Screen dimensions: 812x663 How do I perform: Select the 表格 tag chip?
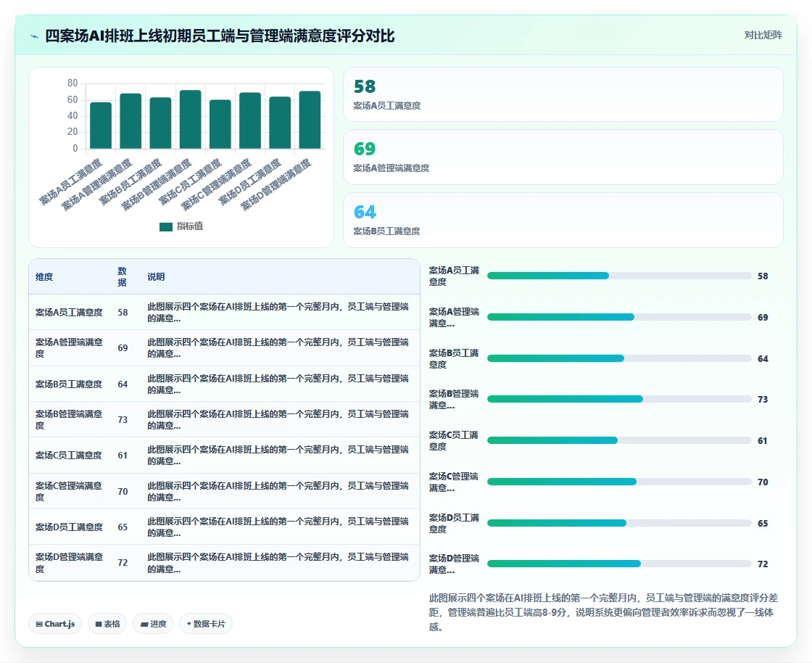coord(107,624)
